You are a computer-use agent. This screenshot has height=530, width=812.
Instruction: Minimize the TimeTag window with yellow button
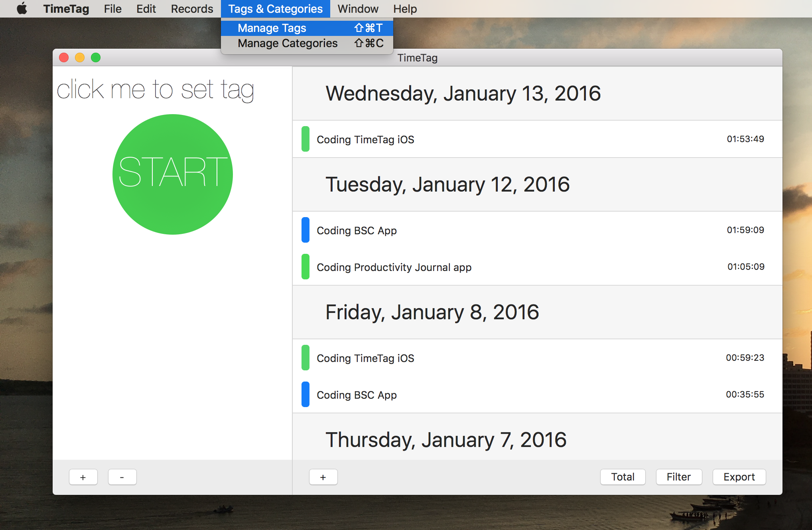pyautogui.click(x=80, y=57)
